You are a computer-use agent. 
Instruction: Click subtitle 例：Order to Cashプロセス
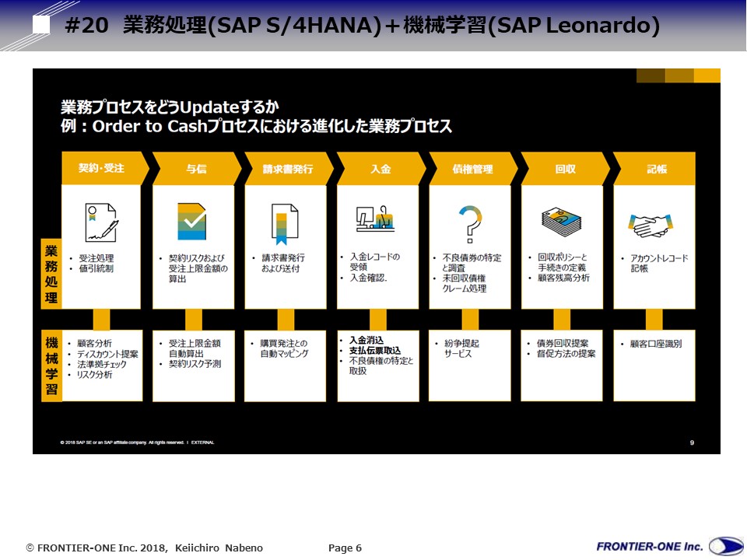click(256, 126)
